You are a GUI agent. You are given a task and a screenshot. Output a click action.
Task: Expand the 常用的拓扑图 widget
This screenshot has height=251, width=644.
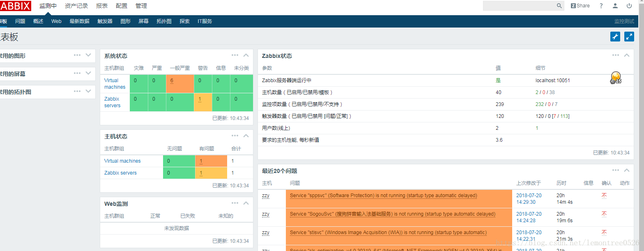click(x=88, y=91)
